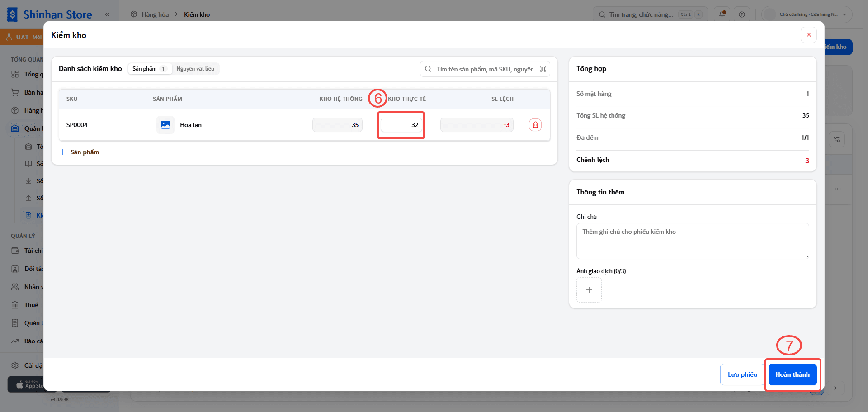868x412 pixels.
Task: Add a transaction photo with plus box
Action: 589,290
